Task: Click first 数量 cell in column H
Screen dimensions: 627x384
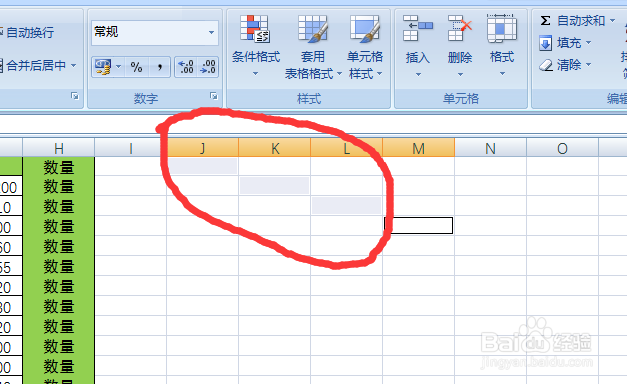Action: [x=59, y=166]
